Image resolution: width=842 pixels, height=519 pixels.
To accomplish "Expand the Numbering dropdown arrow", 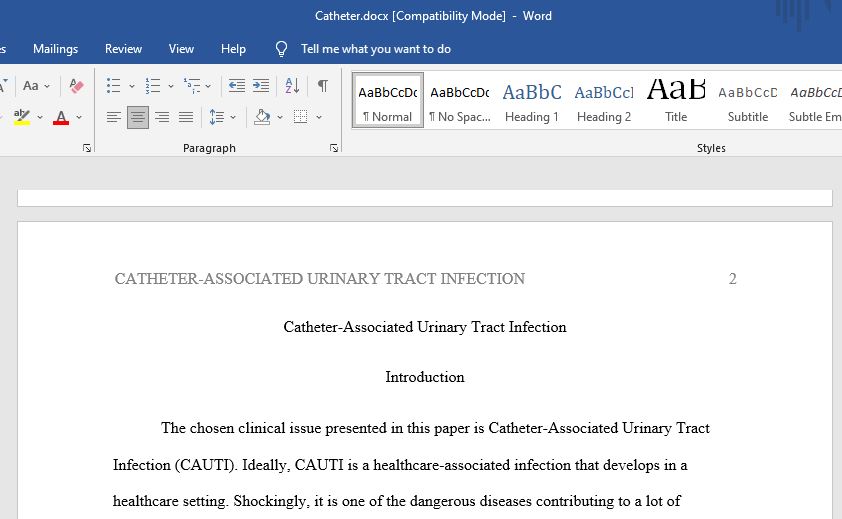I will click(x=171, y=86).
